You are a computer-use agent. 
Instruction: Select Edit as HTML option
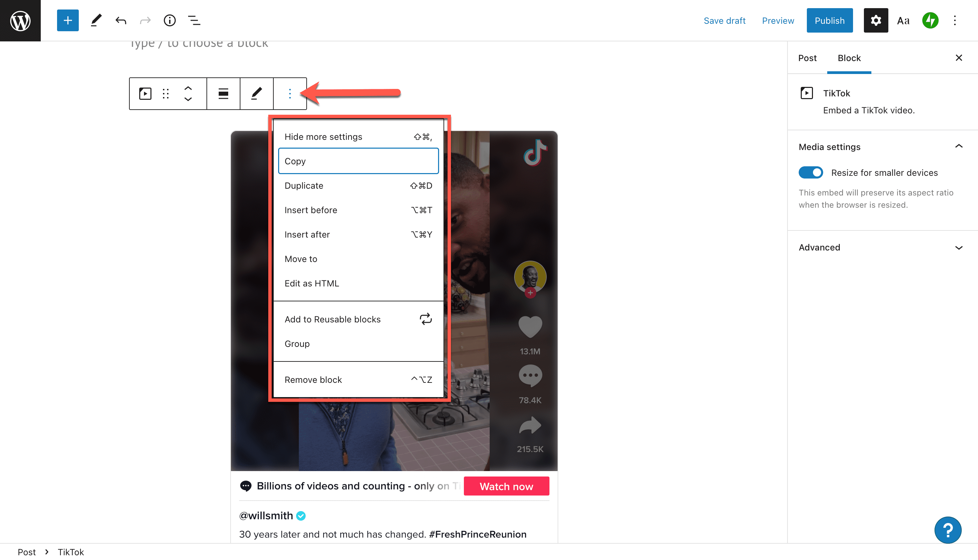coord(312,283)
